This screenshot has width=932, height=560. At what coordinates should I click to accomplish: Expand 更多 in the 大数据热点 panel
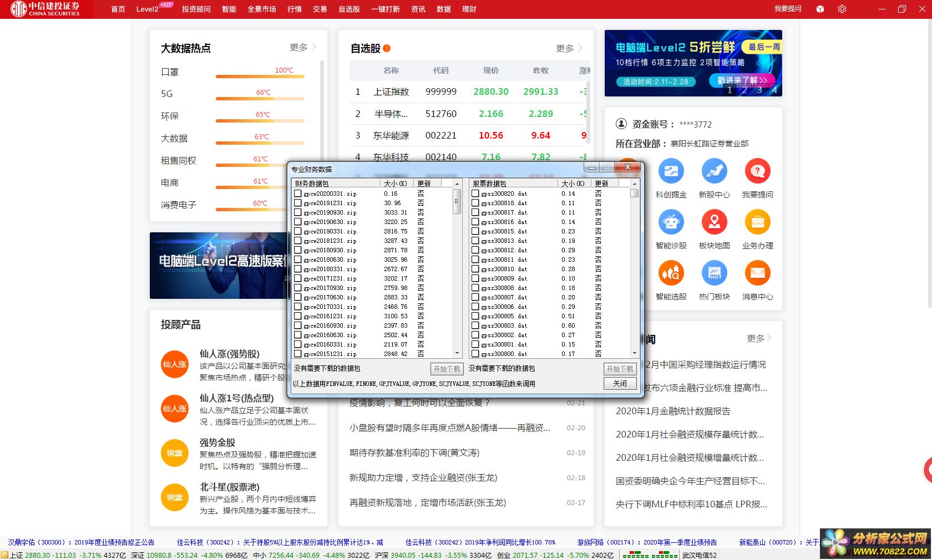[302, 48]
